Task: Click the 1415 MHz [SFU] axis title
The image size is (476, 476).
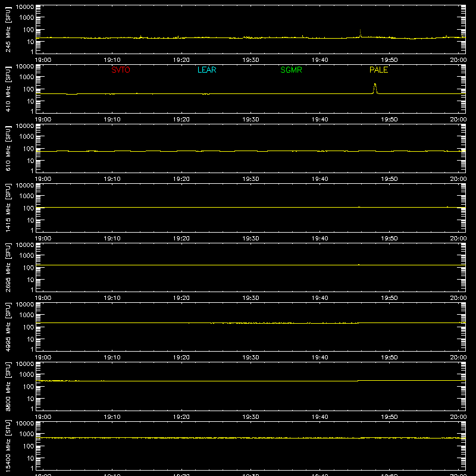Action: 8,208
